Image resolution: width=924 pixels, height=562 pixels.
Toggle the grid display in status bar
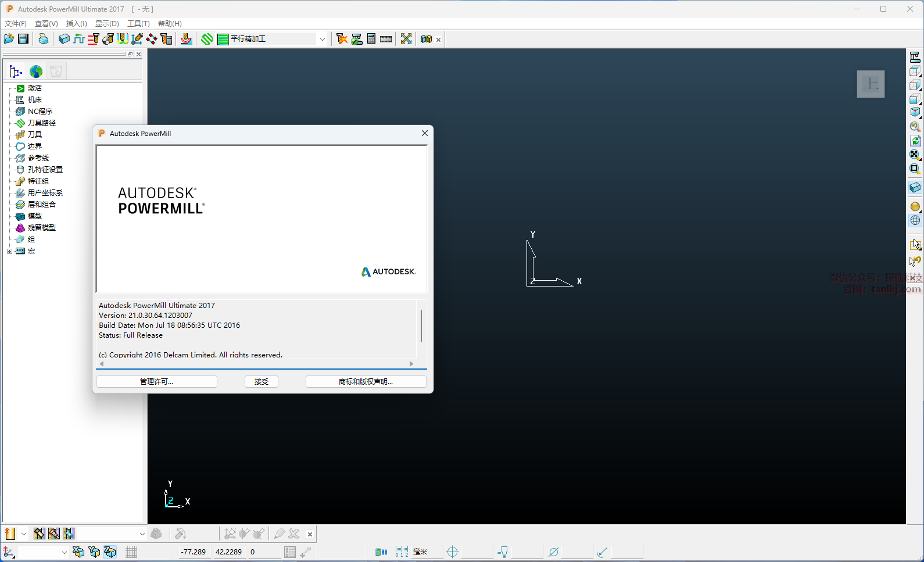(x=131, y=552)
